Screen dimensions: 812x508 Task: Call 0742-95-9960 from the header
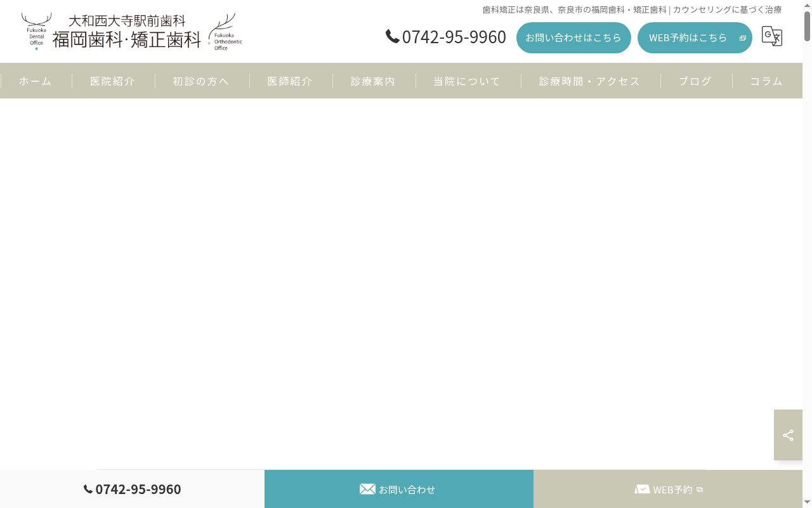click(454, 37)
